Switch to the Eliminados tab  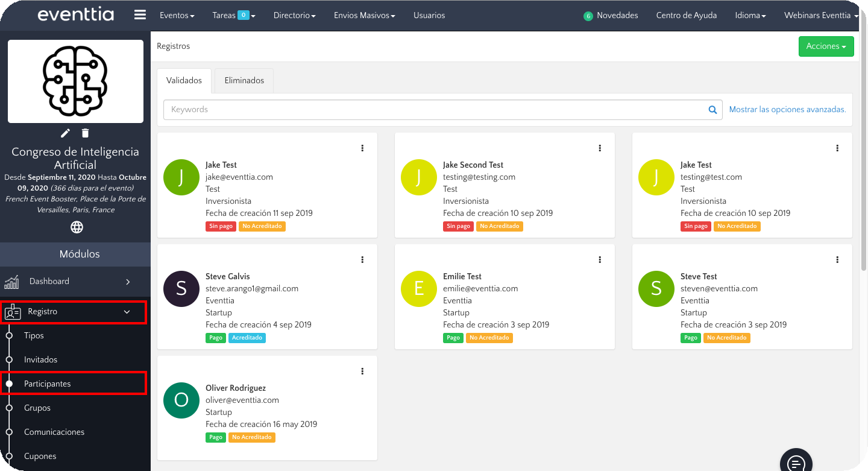tap(244, 81)
